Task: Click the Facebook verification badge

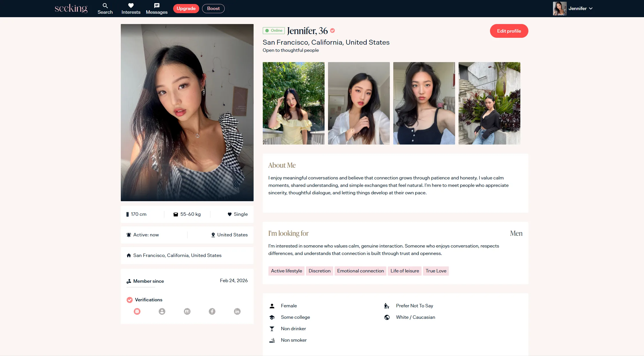Action: click(212, 311)
